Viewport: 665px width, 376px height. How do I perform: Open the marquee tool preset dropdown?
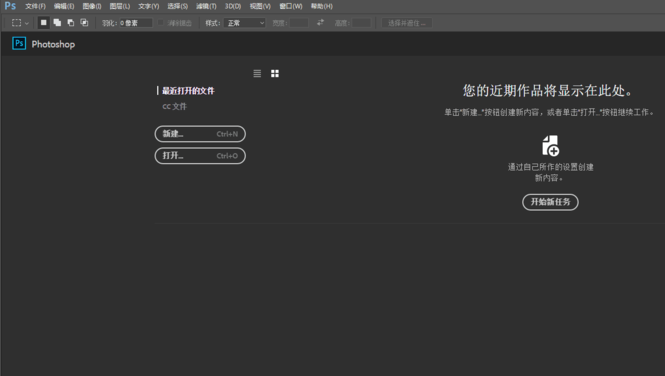click(20, 23)
